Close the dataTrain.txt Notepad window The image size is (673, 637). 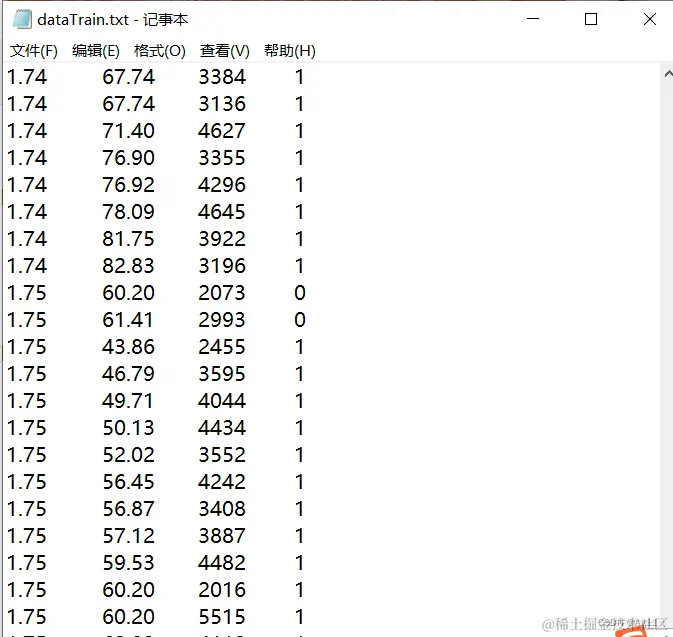[650, 19]
